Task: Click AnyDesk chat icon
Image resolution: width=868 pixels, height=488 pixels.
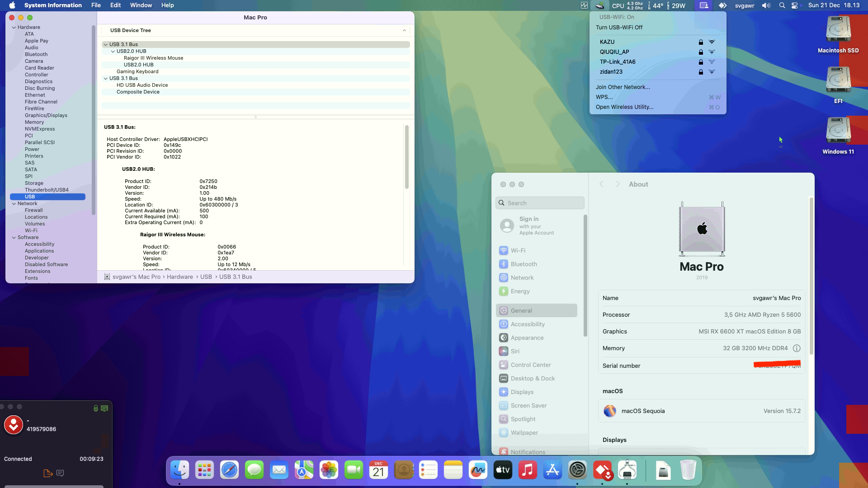Action: coord(60,473)
